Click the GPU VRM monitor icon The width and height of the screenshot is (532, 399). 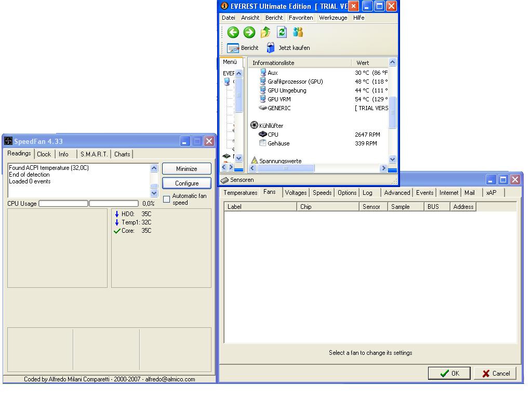(262, 99)
